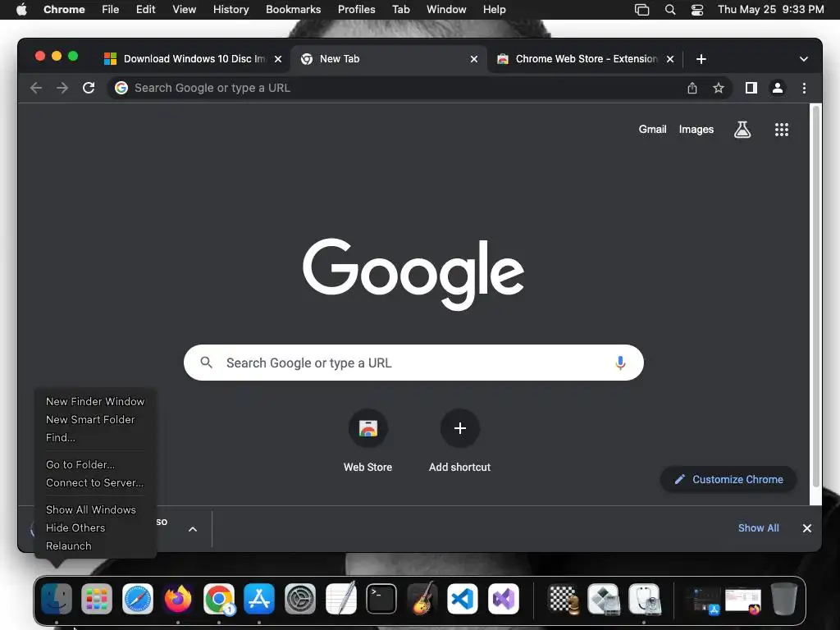Launch Safari from the Dock
The image size is (840, 630).
pyautogui.click(x=138, y=598)
